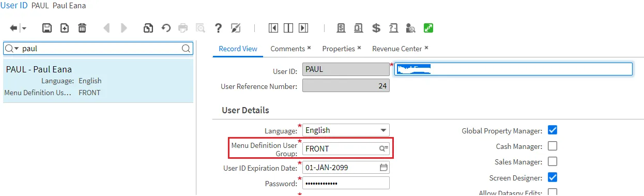Click the User ID field PAUL

(x=346, y=69)
